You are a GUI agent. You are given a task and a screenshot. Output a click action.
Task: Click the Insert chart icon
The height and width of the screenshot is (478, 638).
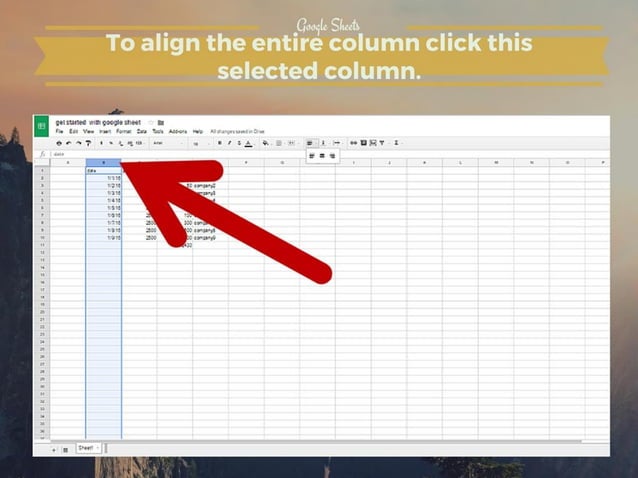tap(373, 143)
